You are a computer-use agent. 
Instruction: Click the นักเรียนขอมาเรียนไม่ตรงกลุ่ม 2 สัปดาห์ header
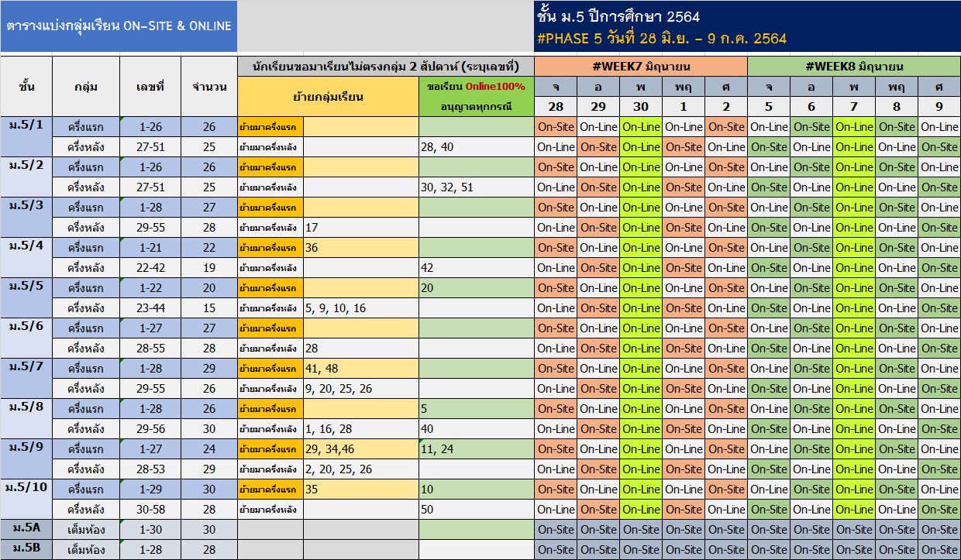(x=386, y=67)
